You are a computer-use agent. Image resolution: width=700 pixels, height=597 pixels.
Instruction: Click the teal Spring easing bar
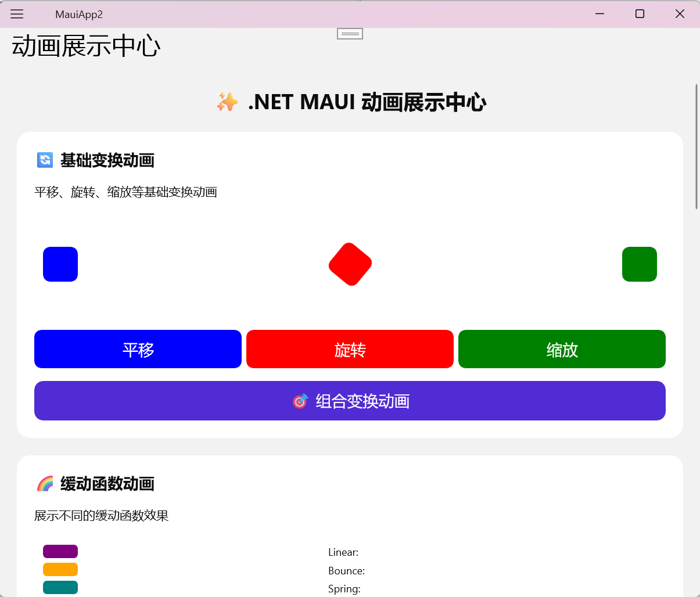click(x=60, y=587)
